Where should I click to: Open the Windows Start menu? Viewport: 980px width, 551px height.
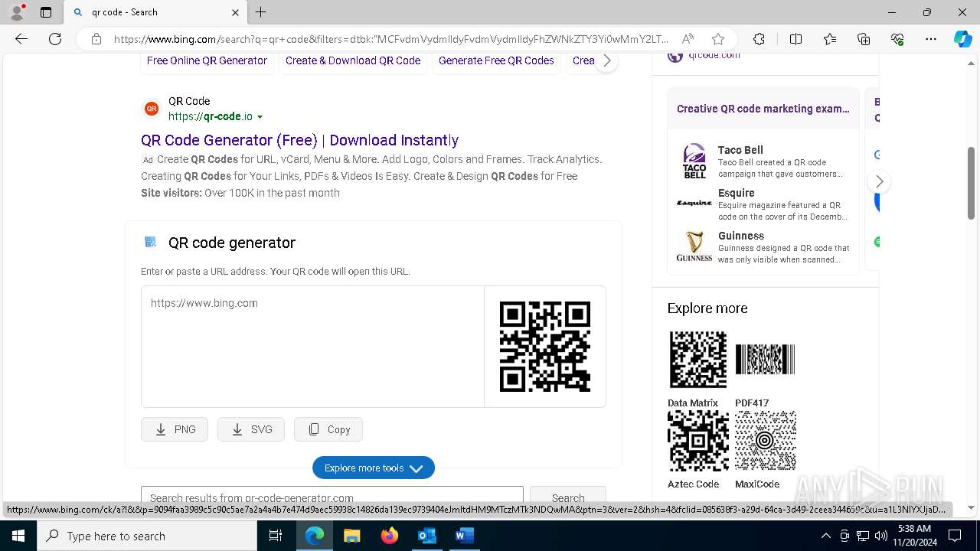click(x=18, y=536)
